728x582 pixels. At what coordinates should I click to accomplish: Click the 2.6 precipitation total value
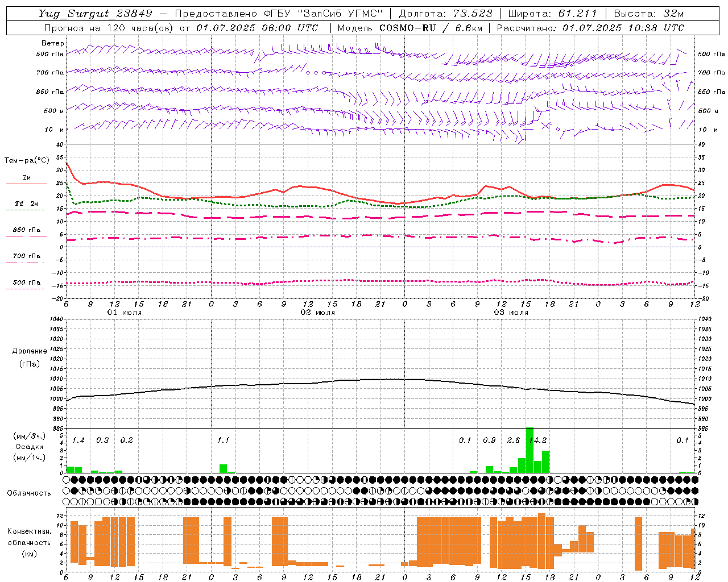point(514,440)
